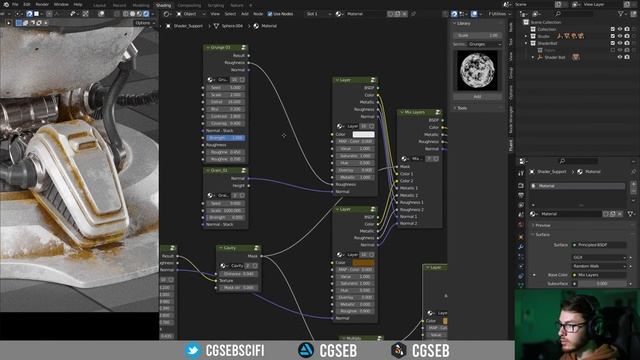Toggle the Use Nodes checkbox
Viewport: 640px width, 360px height.
pos(270,14)
